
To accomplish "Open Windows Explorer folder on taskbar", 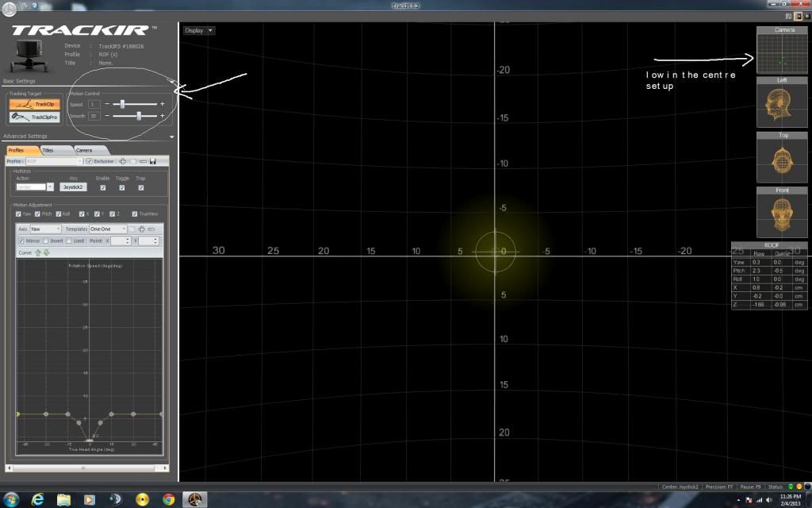I will (63, 500).
